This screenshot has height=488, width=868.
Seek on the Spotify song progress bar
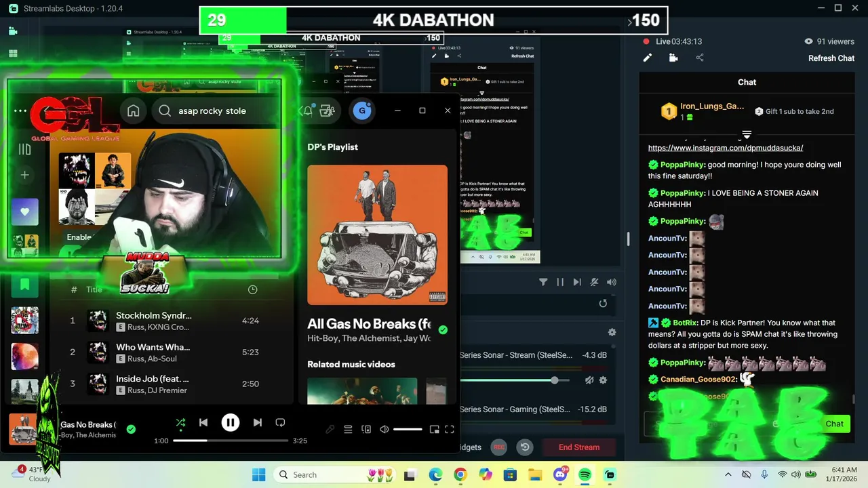coord(231,441)
